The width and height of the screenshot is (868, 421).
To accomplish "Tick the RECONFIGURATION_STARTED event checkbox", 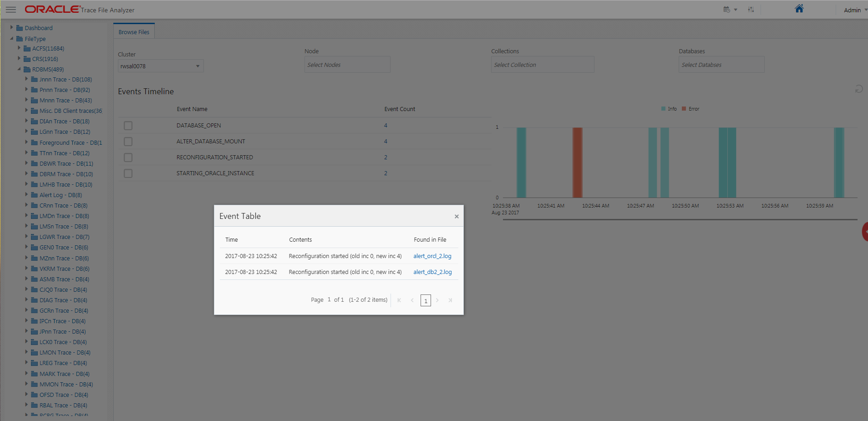I will (128, 157).
